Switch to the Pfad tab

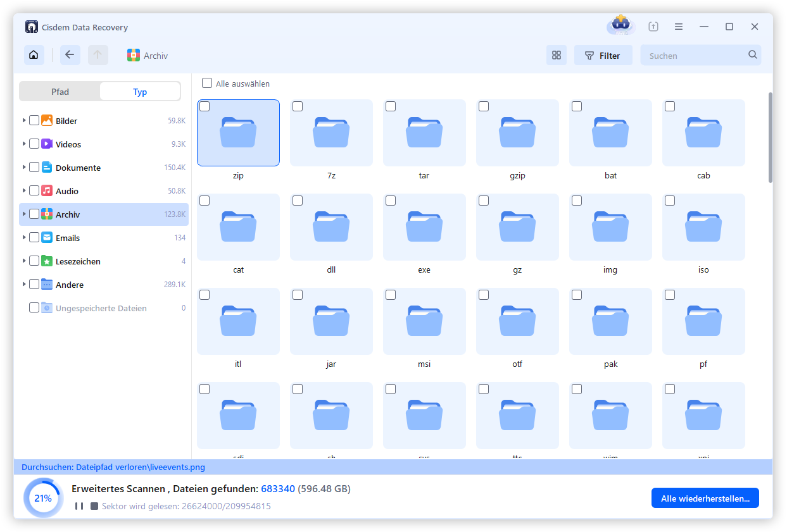tap(60, 91)
